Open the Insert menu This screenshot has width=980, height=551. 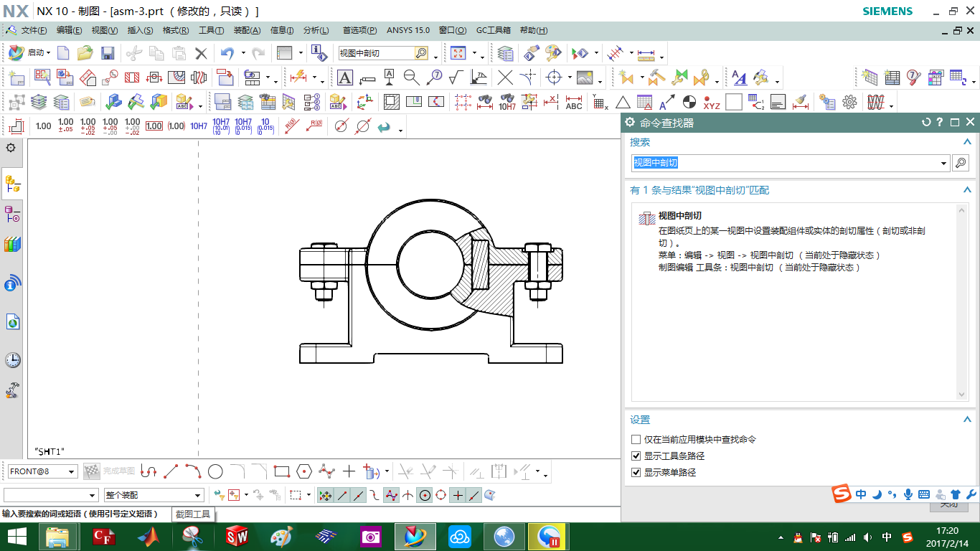[140, 30]
